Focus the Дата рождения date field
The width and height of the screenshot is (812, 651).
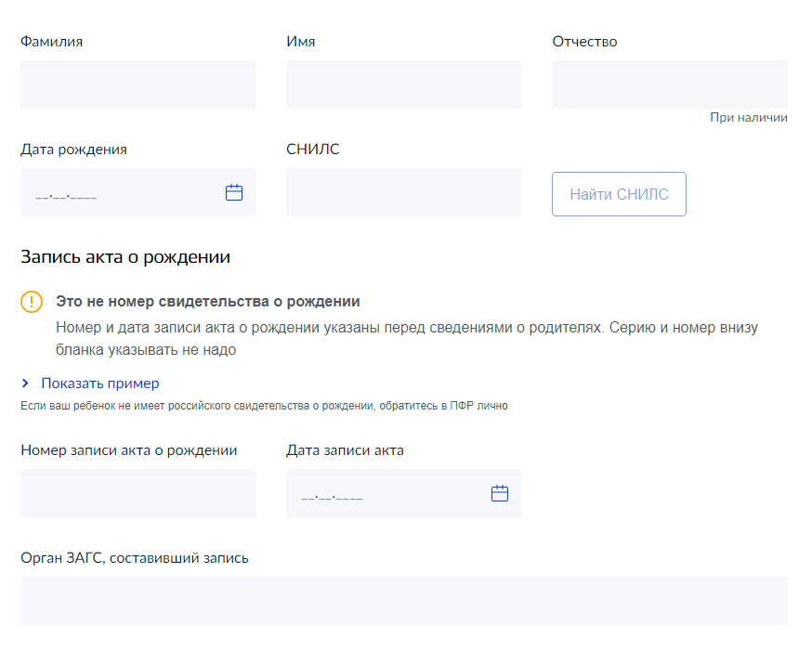coord(121,193)
